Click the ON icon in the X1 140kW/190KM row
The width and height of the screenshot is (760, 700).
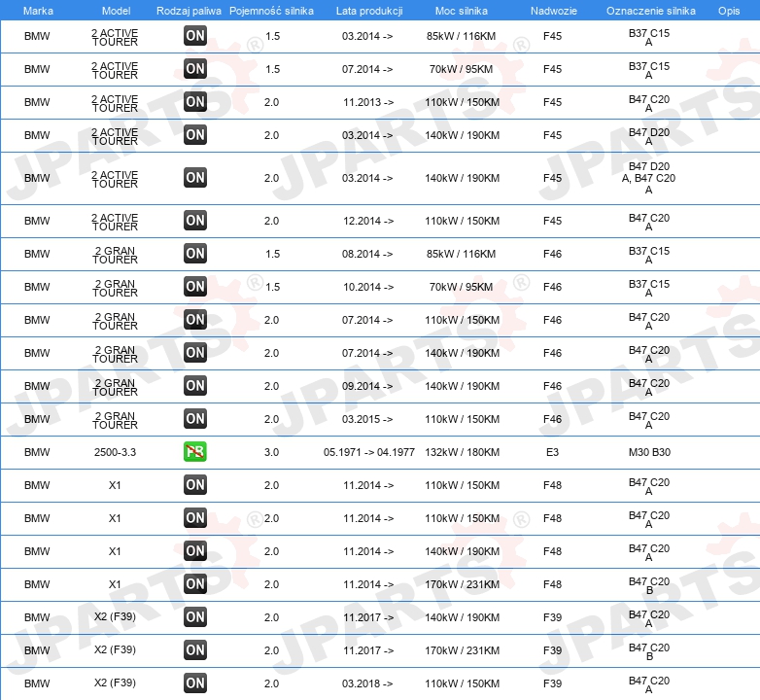195,551
